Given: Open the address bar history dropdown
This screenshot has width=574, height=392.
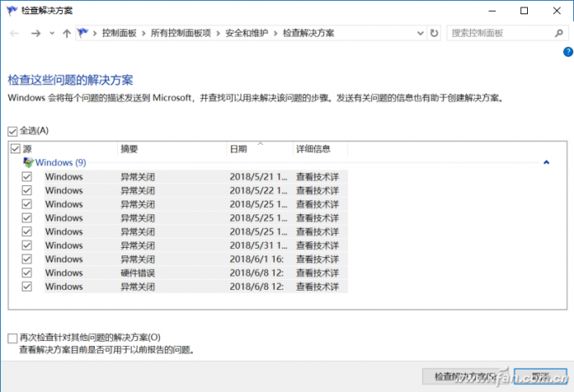Looking at the screenshot, I should [421, 34].
